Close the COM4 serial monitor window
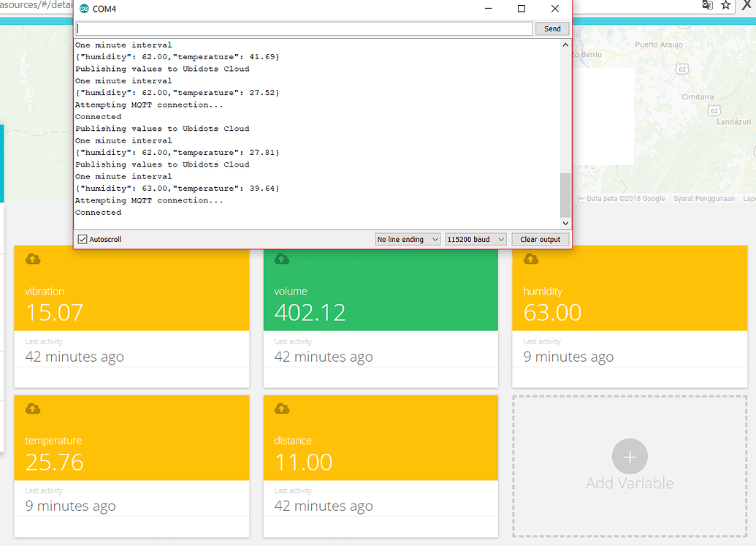Screen dimensions: 756x546 pyautogui.click(x=555, y=9)
